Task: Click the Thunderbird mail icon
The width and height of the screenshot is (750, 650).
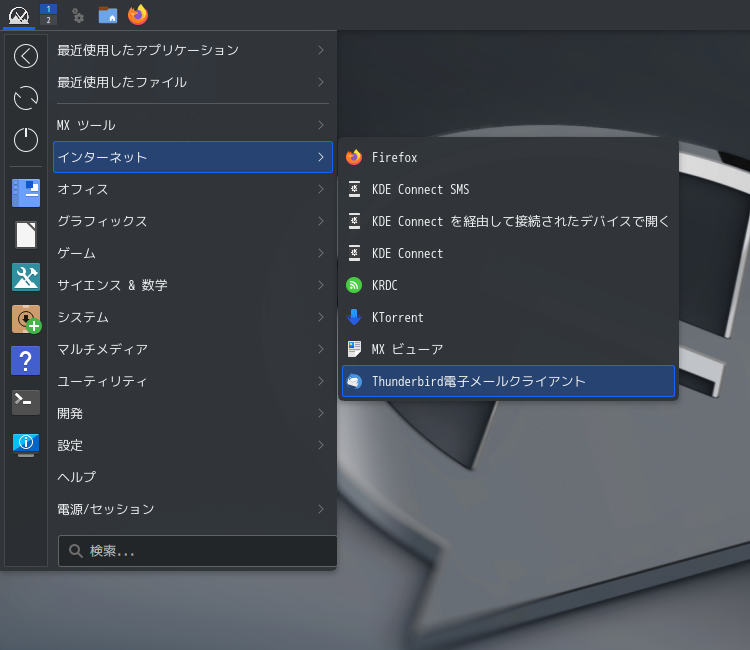Action: [354, 381]
